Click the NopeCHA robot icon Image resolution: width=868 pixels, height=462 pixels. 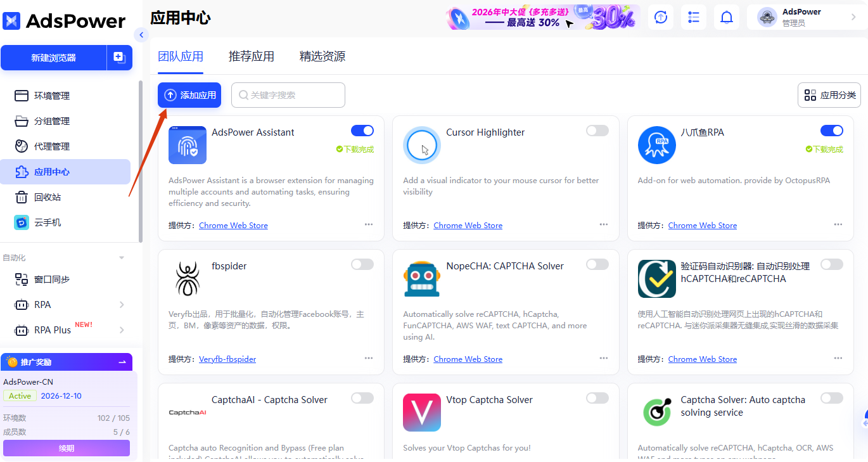422,279
